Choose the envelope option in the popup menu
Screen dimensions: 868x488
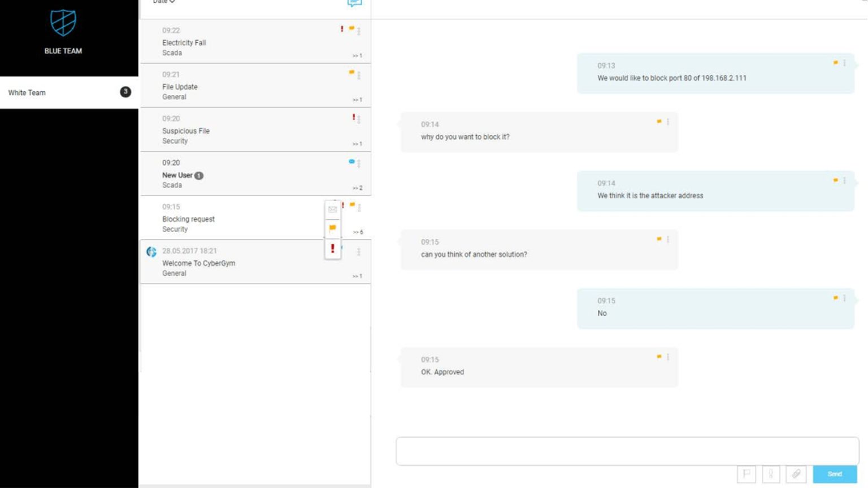[x=332, y=210]
